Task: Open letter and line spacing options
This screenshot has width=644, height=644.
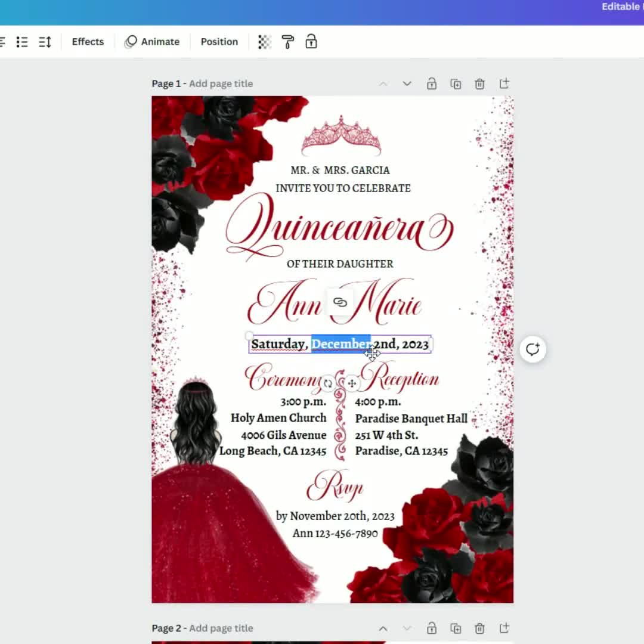Action: (x=44, y=42)
